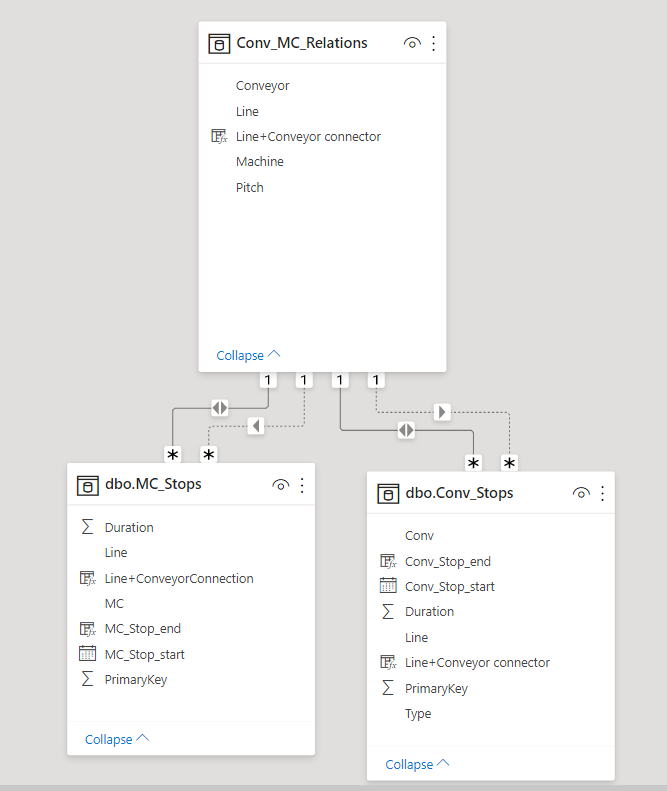
Task: Click sigma icon beside Duration in Conv_Stops
Action: click(388, 611)
